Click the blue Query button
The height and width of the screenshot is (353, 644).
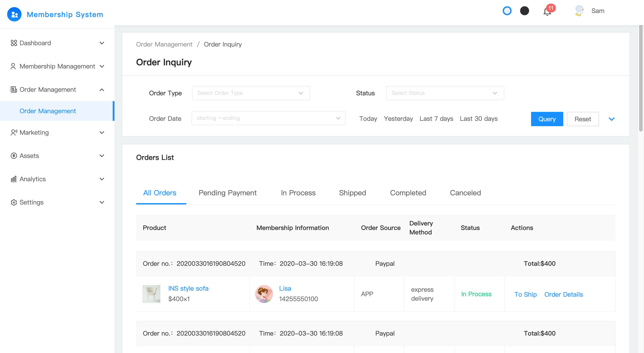tap(547, 119)
